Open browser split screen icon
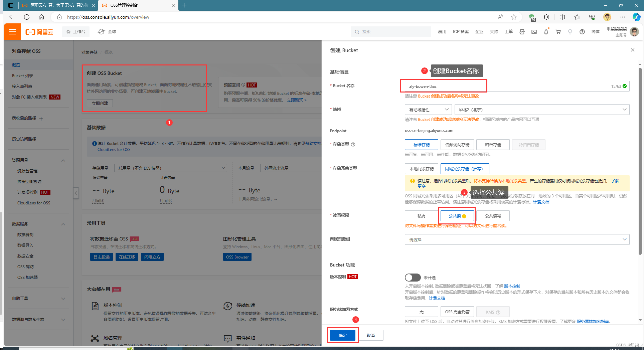 [562, 17]
